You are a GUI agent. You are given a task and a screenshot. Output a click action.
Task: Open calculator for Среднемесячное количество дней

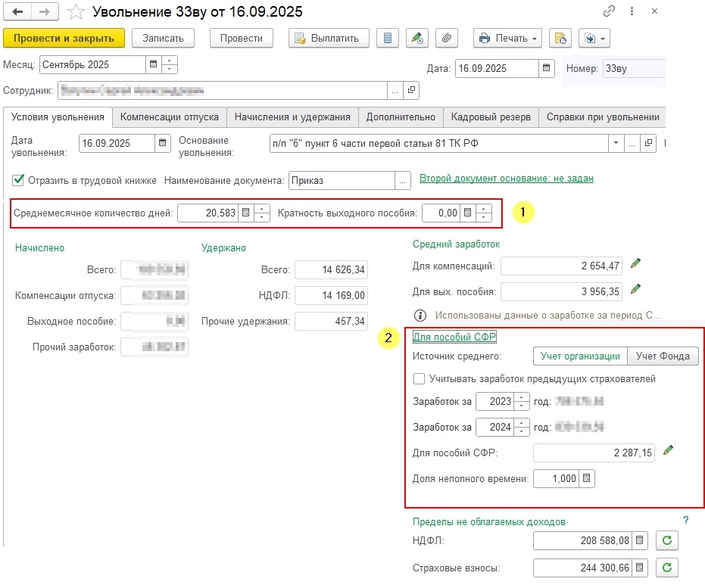(x=245, y=213)
